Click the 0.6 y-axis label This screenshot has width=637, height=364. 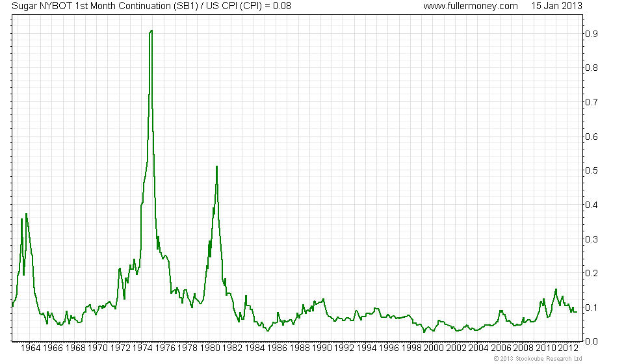[x=591, y=137]
